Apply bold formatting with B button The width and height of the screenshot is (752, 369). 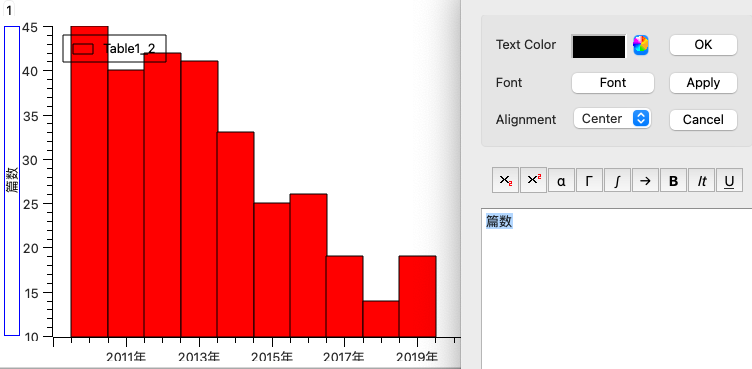(x=673, y=180)
